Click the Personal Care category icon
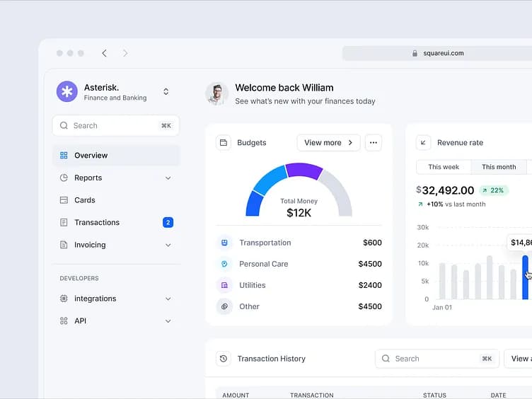Image resolution: width=532 pixels, height=399 pixels. [224, 264]
